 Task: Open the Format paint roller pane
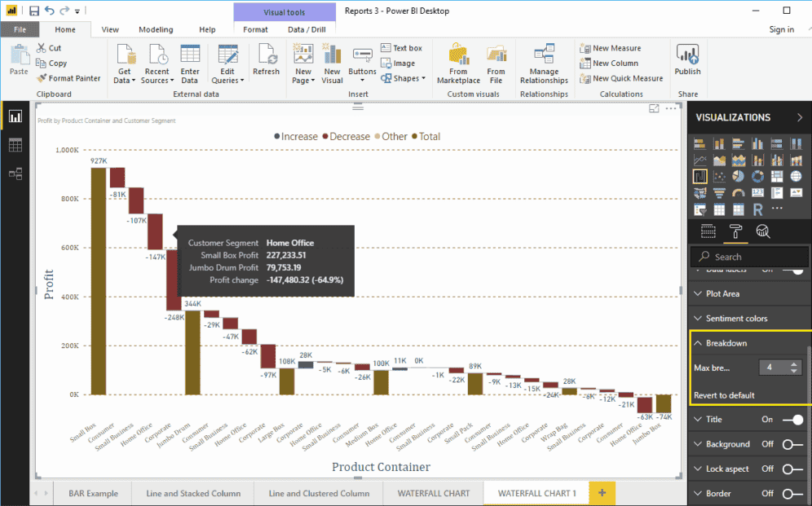pos(735,231)
